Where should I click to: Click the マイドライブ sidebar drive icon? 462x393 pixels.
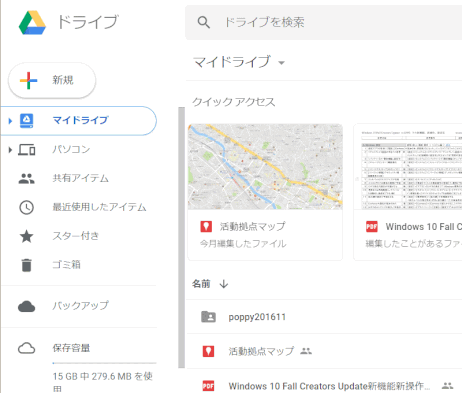26,121
